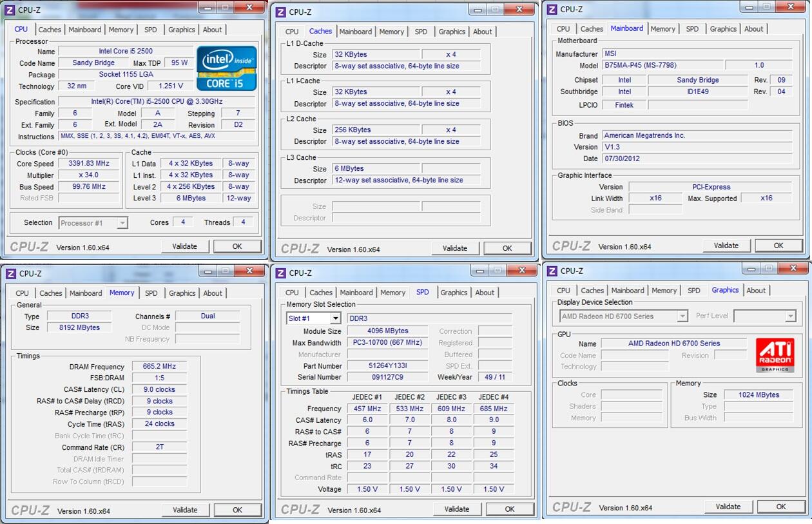Image resolution: width=812 pixels, height=524 pixels.
Task: Click OK in the SPD window
Action: pos(510,509)
